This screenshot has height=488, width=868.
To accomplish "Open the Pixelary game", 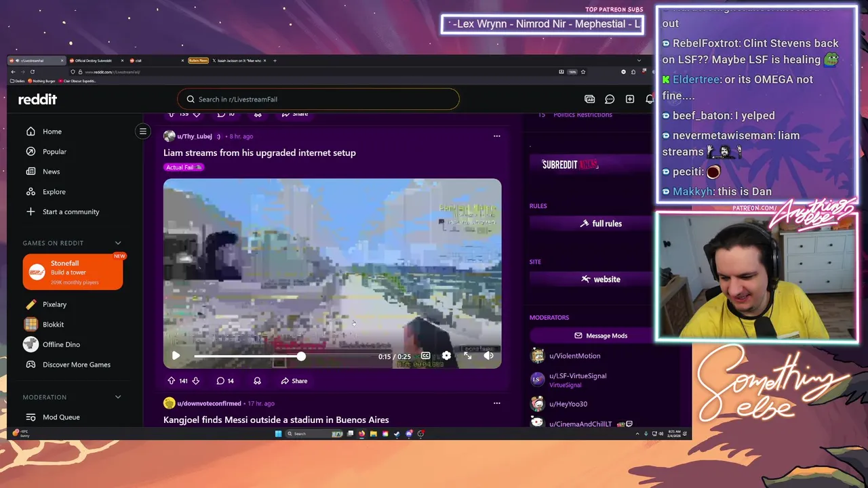I will [54, 304].
